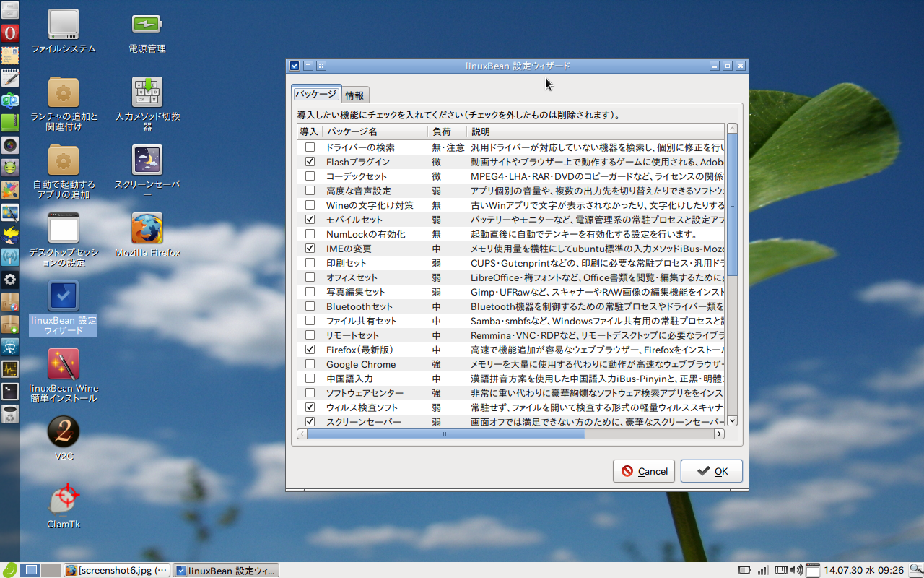The image size is (924, 578).
Task: Switch to first workspace in pager
Action: [x=30, y=570]
